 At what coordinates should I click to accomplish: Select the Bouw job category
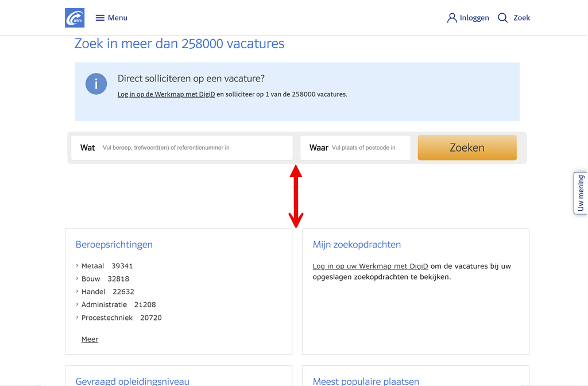click(91, 279)
